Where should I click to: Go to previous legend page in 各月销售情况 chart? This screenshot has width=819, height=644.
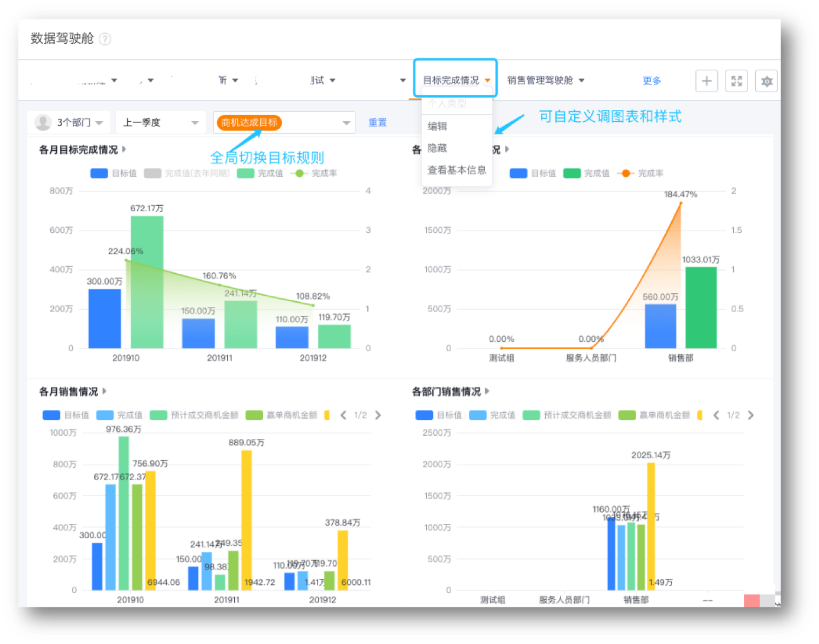tap(344, 415)
